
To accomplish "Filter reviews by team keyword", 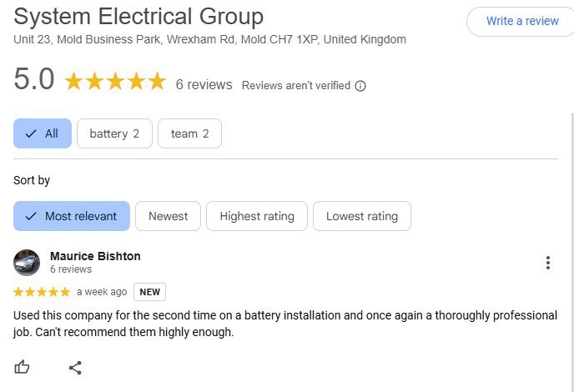I will [189, 133].
